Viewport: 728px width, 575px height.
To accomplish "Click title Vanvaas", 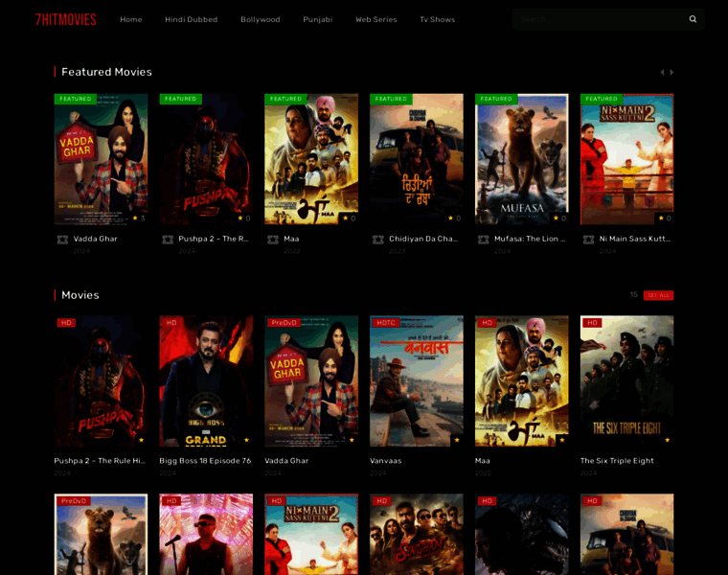I will pos(386,461).
